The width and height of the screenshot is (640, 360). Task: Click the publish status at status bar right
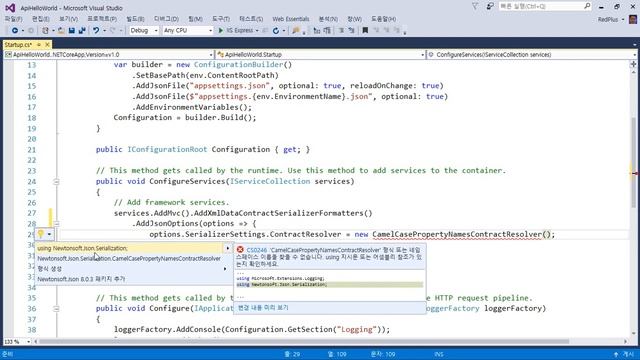[x=624, y=354]
